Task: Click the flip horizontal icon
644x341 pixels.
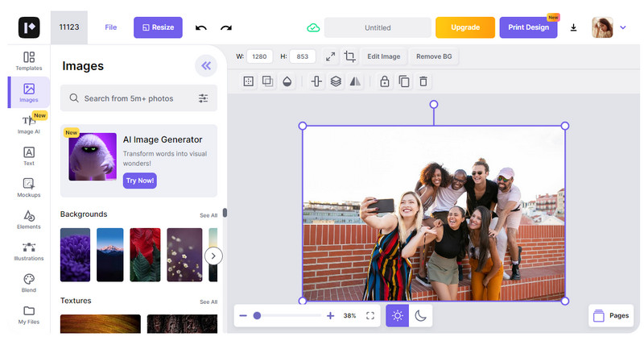Action: click(x=357, y=81)
